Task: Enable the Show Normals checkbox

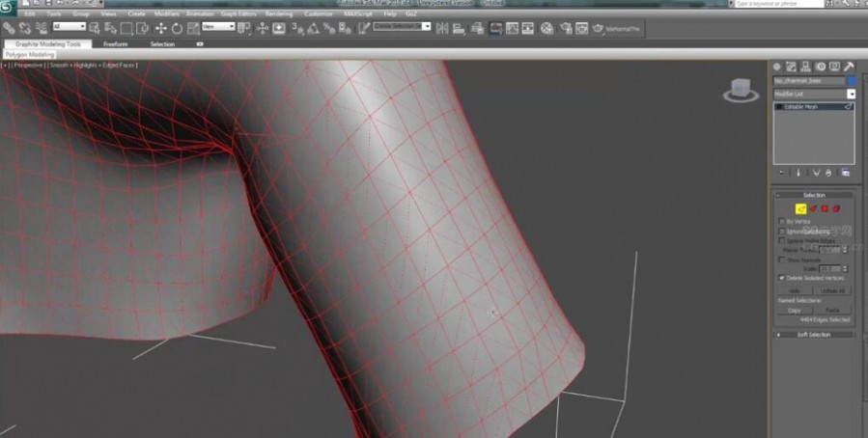Action: (x=782, y=260)
